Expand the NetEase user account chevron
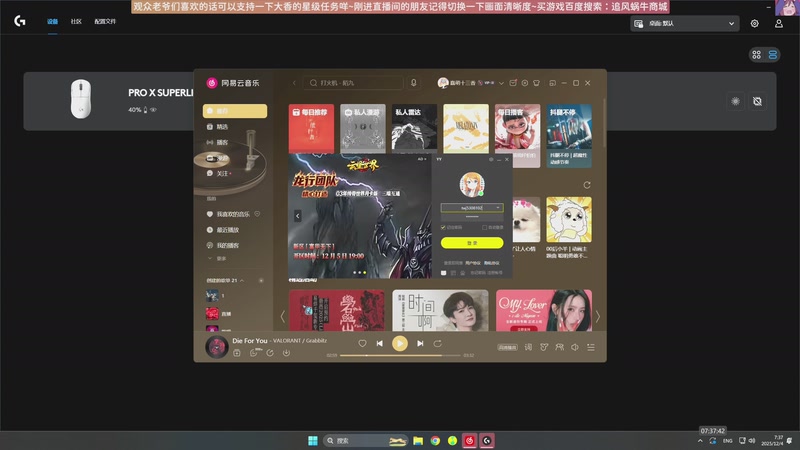Viewport: 800px width, 450px height. click(x=501, y=83)
